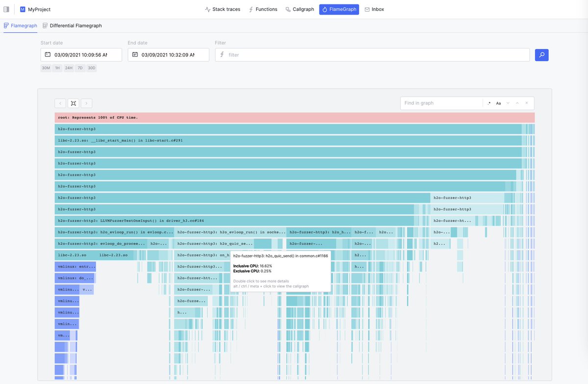588x384 pixels.
Task: Select the 7D time range
Action: pyautogui.click(x=80, y=68)
